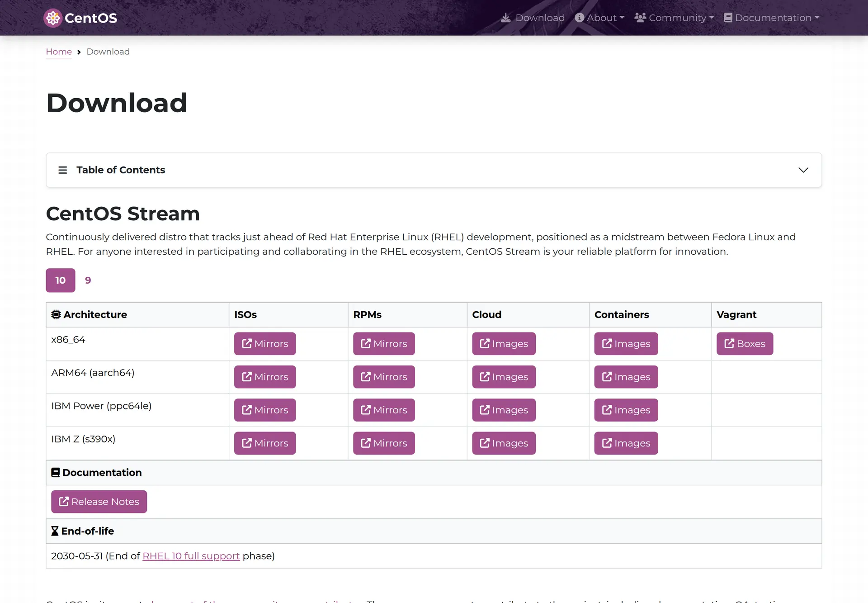Go to Home in the breadcrumb

click(x=59, y=52)
